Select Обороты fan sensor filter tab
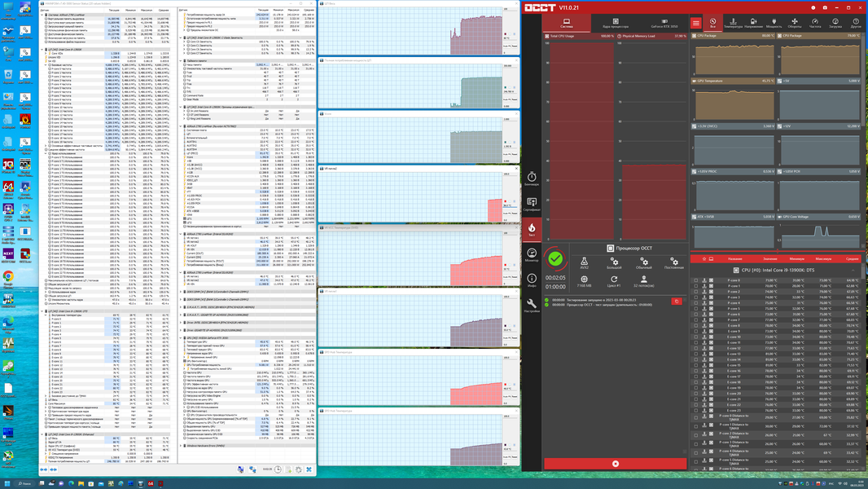Viewport: 868px width, 489px height. 795,23
